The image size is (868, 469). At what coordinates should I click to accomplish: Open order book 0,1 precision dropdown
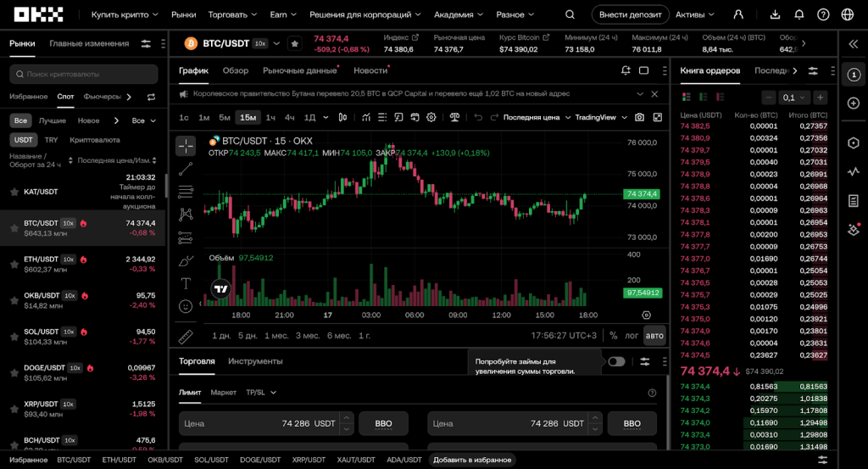tap(793, 98)
